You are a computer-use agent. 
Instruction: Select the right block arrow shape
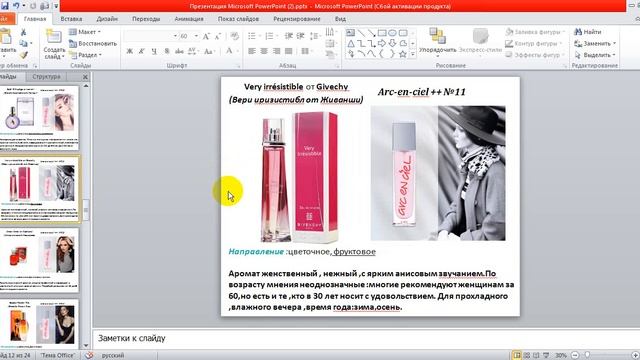[x=382, y=43]
